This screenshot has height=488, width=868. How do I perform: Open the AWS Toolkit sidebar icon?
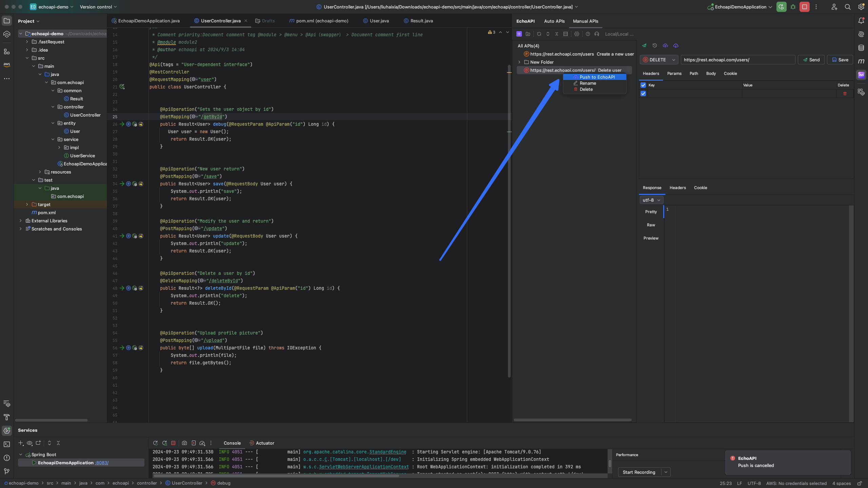click(x=7, y=64)
